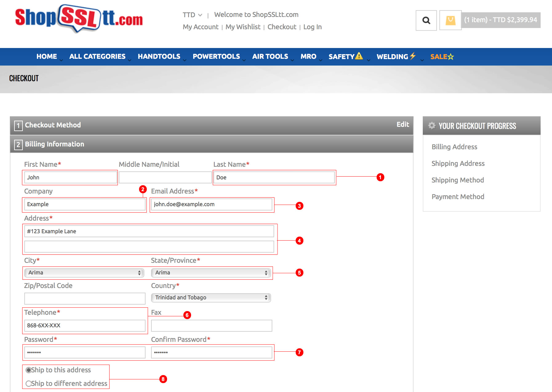
Task: Click the Log In link
Action: (x=312, y=27)
